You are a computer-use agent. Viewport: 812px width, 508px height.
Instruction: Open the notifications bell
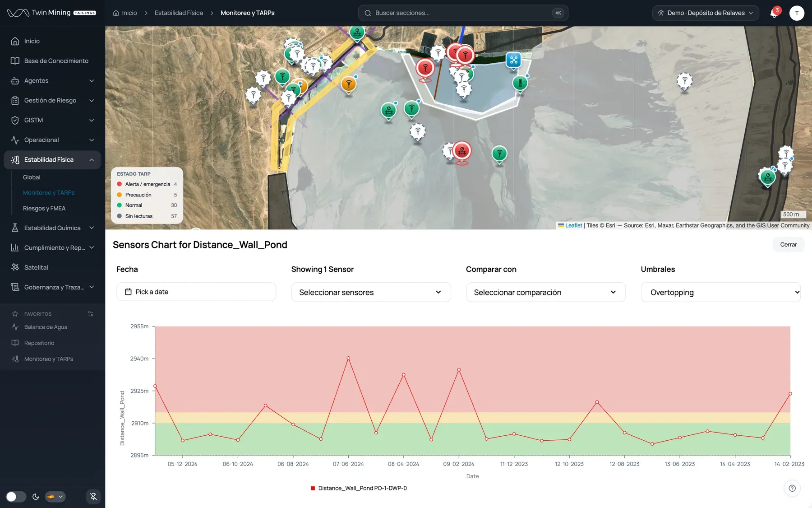[774, 13]
